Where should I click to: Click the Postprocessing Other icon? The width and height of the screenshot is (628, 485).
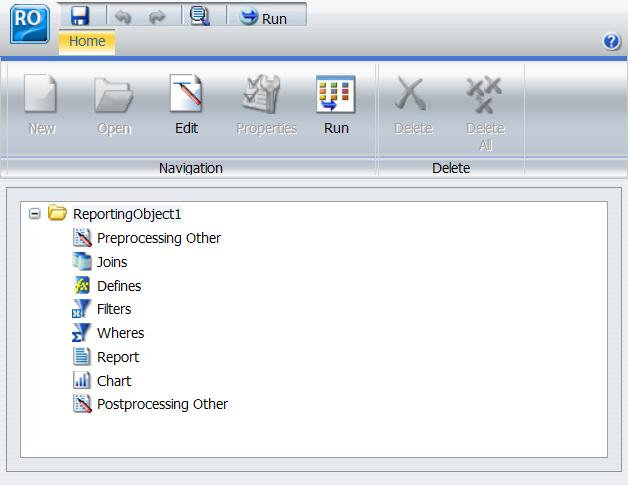pos(82,403)
